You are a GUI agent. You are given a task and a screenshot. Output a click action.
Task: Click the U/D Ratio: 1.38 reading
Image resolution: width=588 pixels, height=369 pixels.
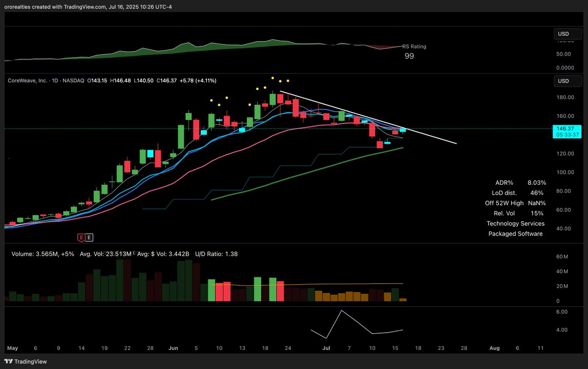(216, 254)
